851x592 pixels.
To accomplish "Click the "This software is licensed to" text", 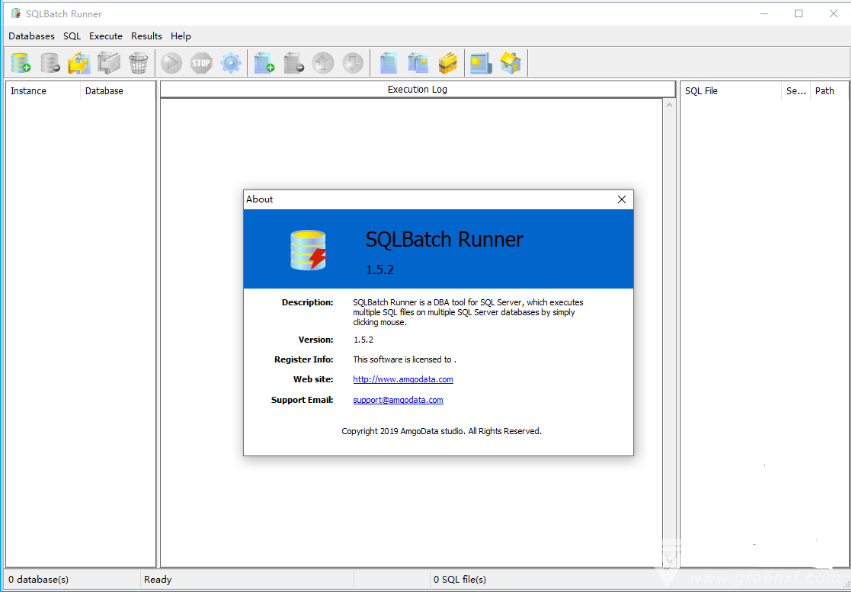I will pyautogui.click(x=404, y=359).
